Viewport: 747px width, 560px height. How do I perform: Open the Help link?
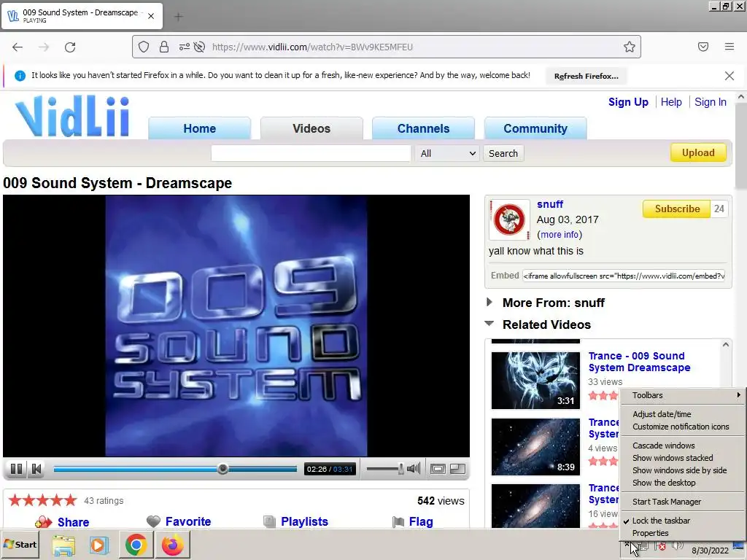click(x=671, y=102)
